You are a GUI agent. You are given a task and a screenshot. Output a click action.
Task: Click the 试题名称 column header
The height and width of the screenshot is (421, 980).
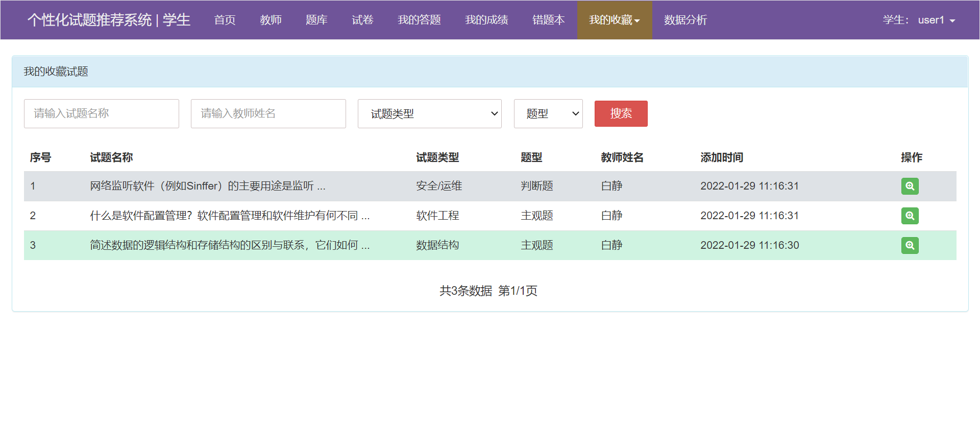coord(111,157)
